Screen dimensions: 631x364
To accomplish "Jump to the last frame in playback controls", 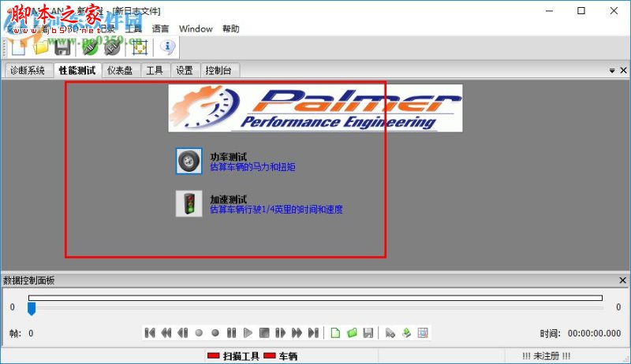I will pos(313,332).
